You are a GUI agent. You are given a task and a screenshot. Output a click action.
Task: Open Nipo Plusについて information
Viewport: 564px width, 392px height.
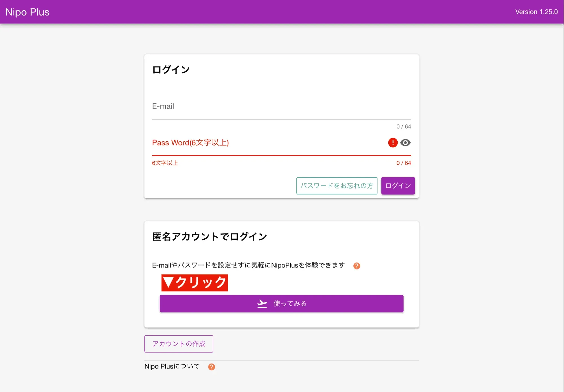click(x=172, y=366)
